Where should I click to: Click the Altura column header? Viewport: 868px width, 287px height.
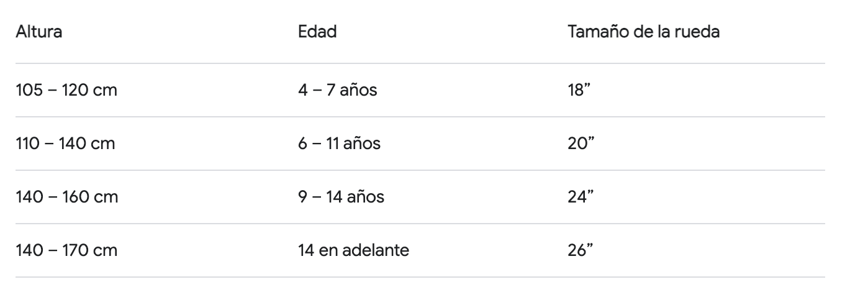pyautogui.click(x=38, y=32)
